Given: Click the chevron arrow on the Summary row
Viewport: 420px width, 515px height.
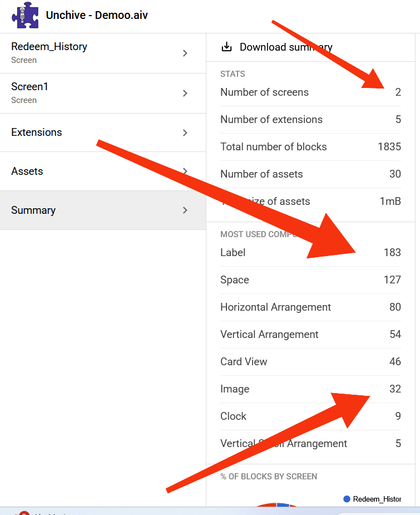Looking at the screenshot, I should coord(185,210).
